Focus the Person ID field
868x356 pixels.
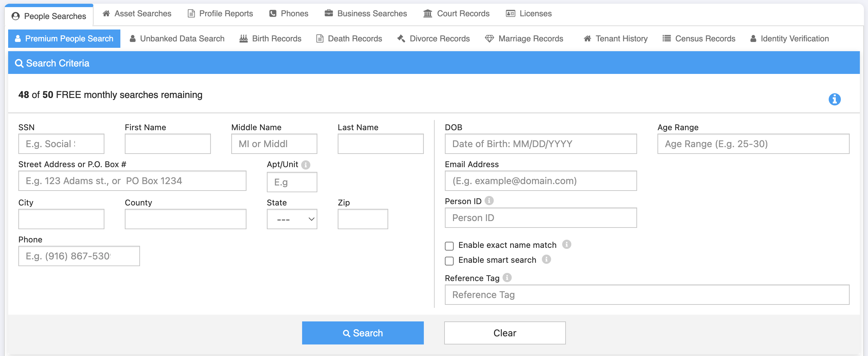point(541,218)
